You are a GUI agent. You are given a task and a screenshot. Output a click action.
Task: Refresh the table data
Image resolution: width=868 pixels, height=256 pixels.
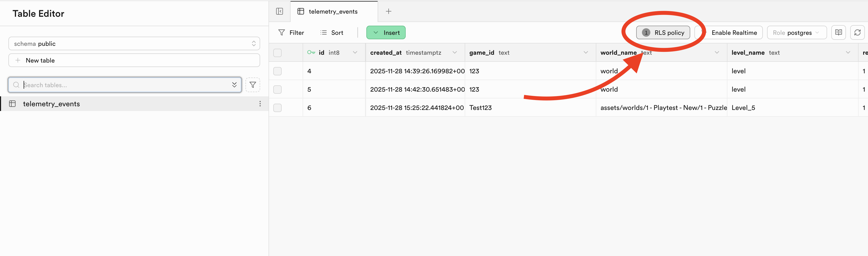pos(857,33)
